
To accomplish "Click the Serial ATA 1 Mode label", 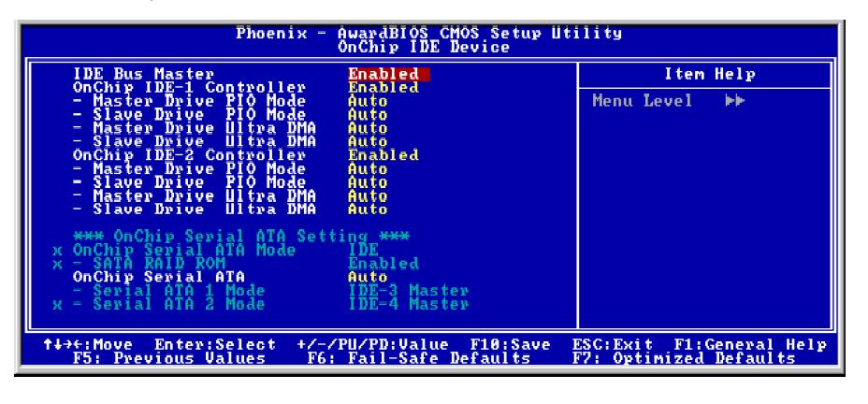I will coord(169,291).
